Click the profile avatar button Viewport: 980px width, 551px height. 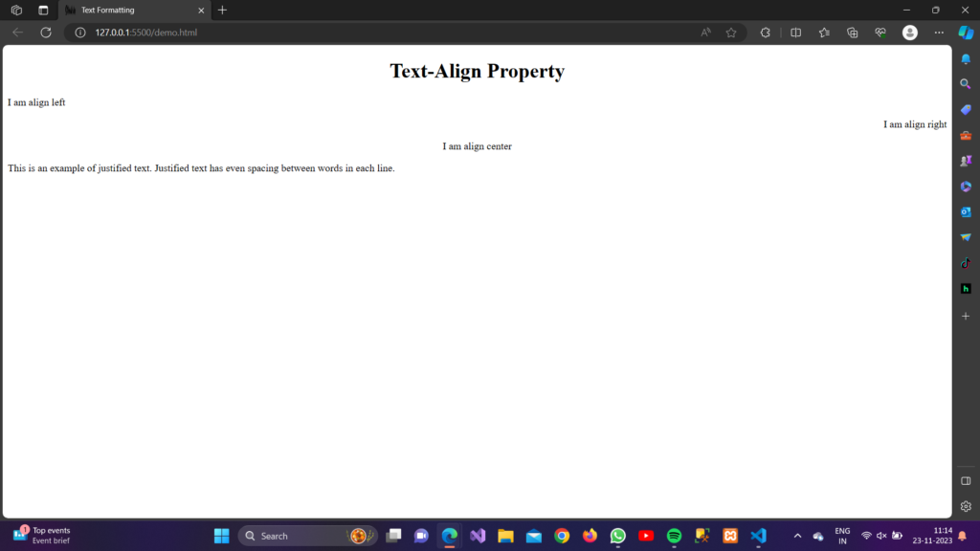[x=910, y=33]
